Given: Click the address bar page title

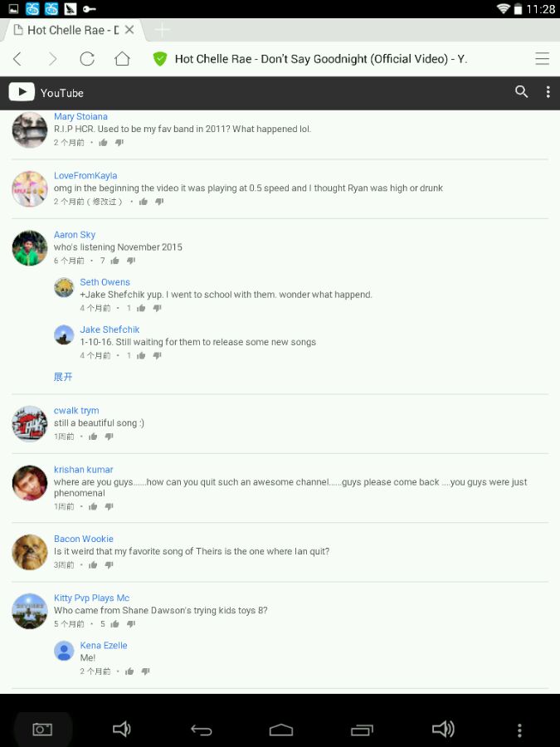Looking at the screenshot, I should click(x=321, y=59).
